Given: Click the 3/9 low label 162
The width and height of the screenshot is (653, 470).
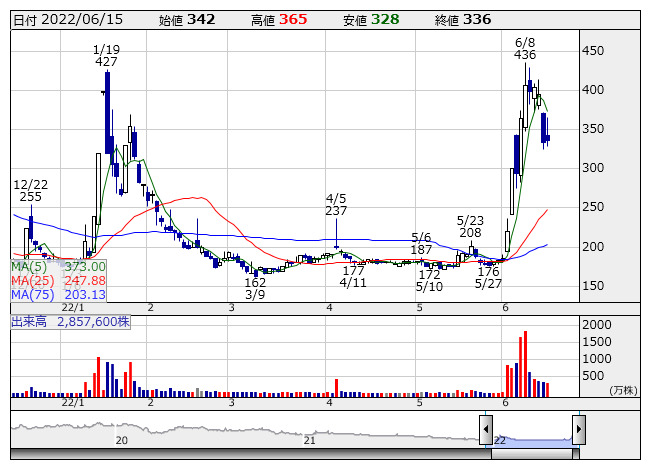Looking at the screenshot, I should [x=255, y=283].
